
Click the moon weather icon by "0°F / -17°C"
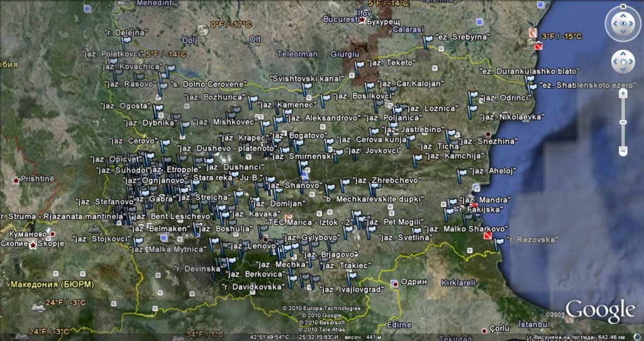tap(203, 30)
